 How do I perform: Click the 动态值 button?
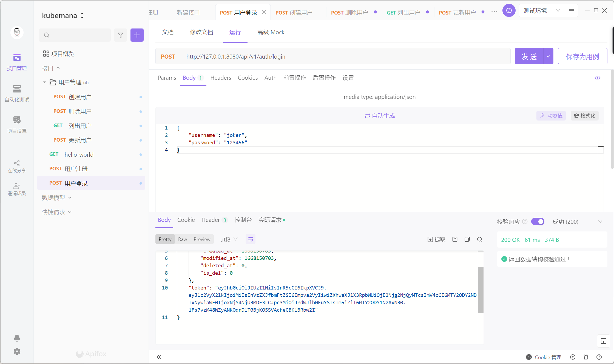point(551,116)
